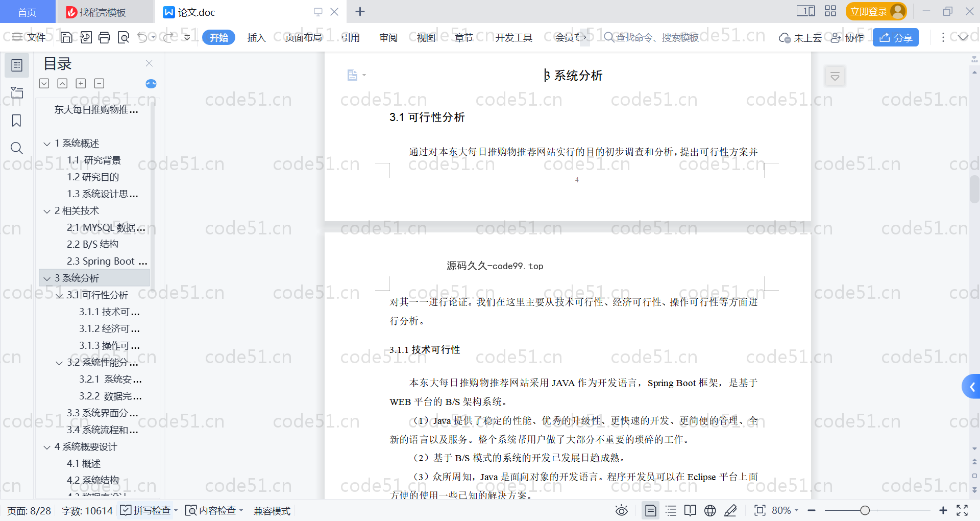Close the 目录 panel
This screenshot has height=521, width=980.
[x=149, y=63]
